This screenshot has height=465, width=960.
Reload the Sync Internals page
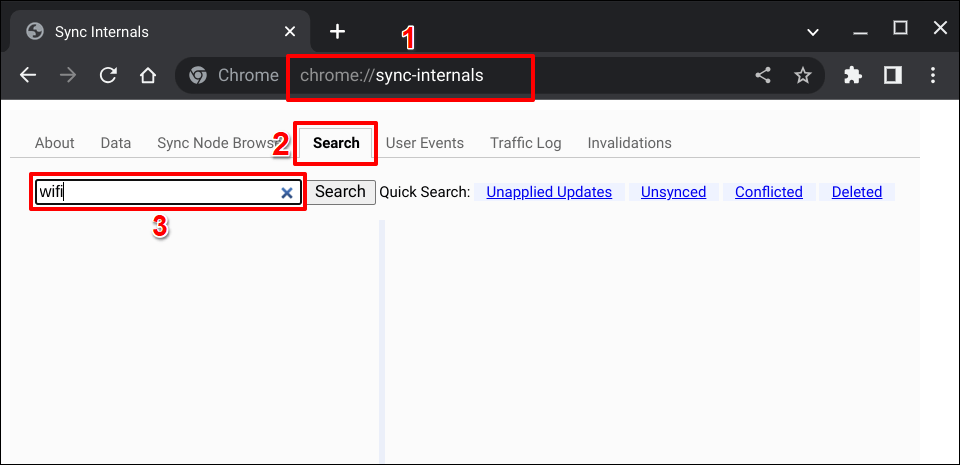click(x=108, y=76)
